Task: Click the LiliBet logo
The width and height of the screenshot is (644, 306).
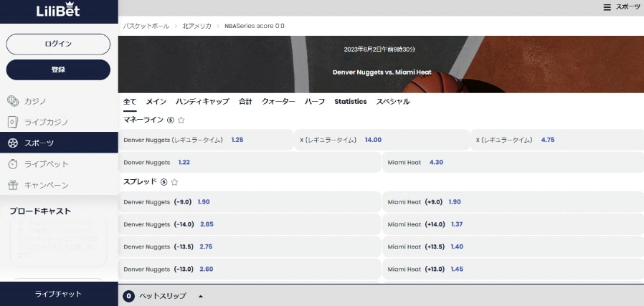Action: coord(58,10)
